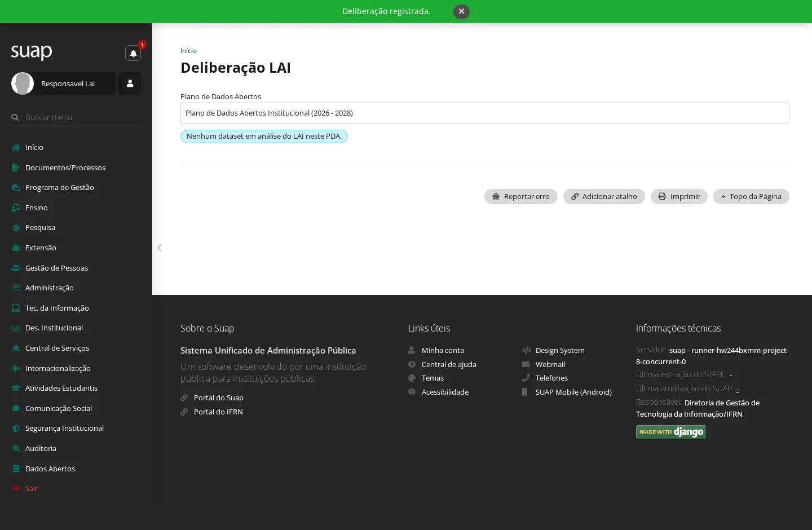Click the Imprimir button
The height and width of the screenshot is (530, 812).
coord(679,196)
